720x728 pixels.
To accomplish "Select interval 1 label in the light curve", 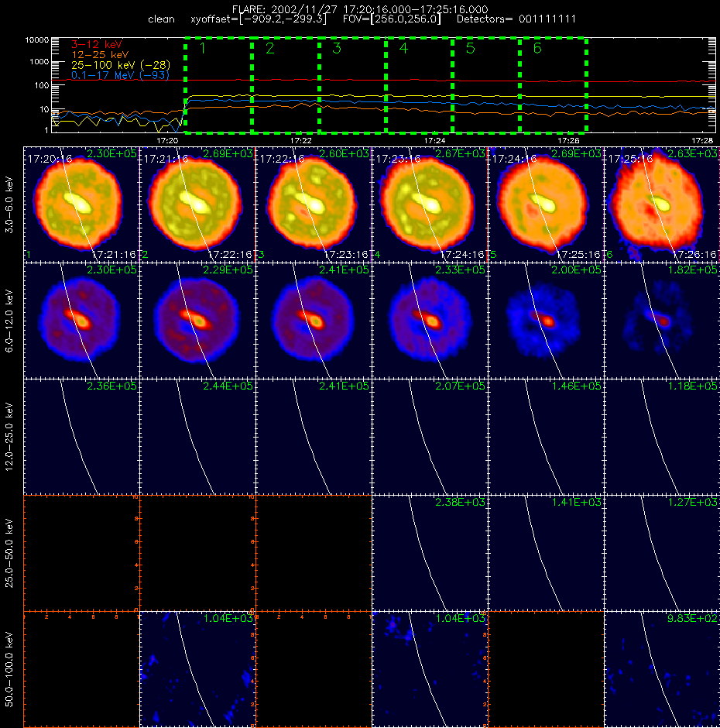I will [202, 48].
